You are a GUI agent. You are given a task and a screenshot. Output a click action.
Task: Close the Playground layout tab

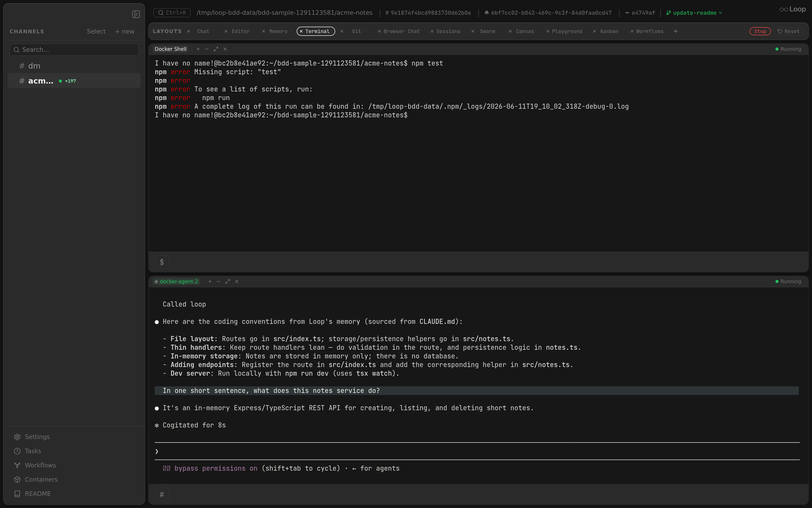548,31
